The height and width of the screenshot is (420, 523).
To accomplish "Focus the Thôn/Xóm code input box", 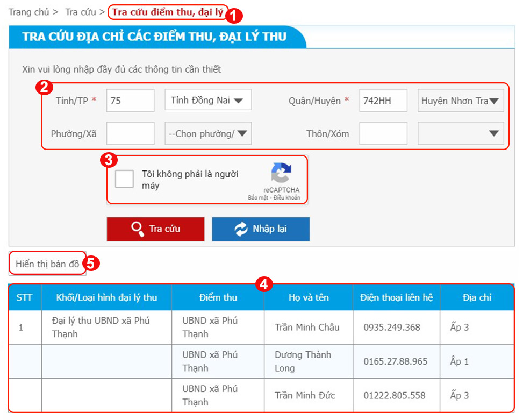I will click(383, 133).
